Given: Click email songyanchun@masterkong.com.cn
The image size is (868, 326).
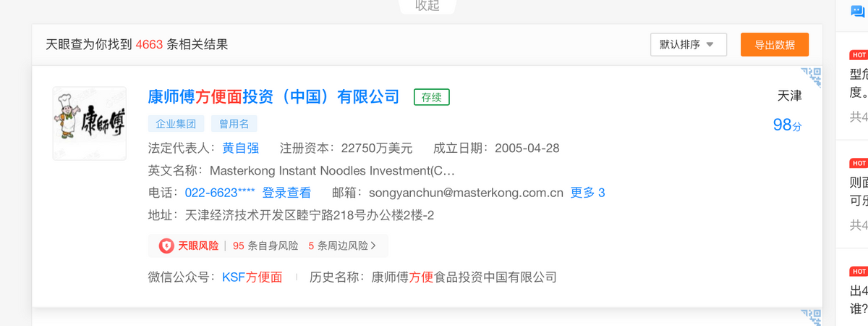Looking at the screenshot, I should point(466,193).
